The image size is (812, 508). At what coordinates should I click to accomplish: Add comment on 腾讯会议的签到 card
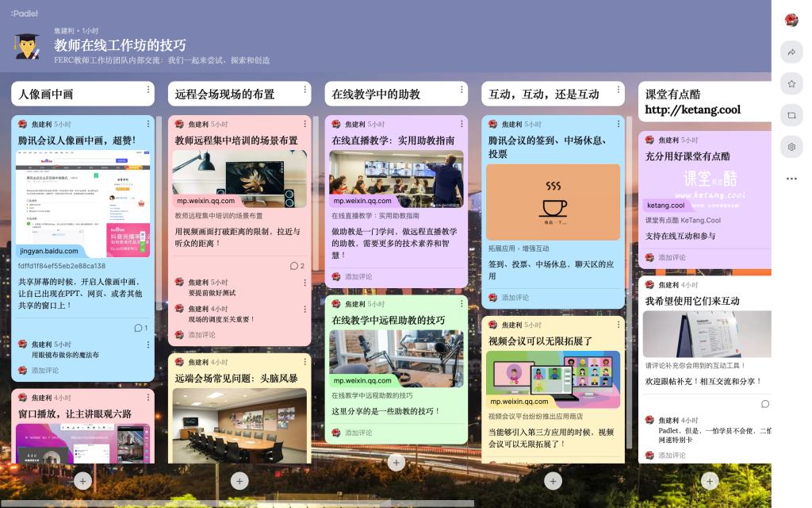[x=515, y=298]
